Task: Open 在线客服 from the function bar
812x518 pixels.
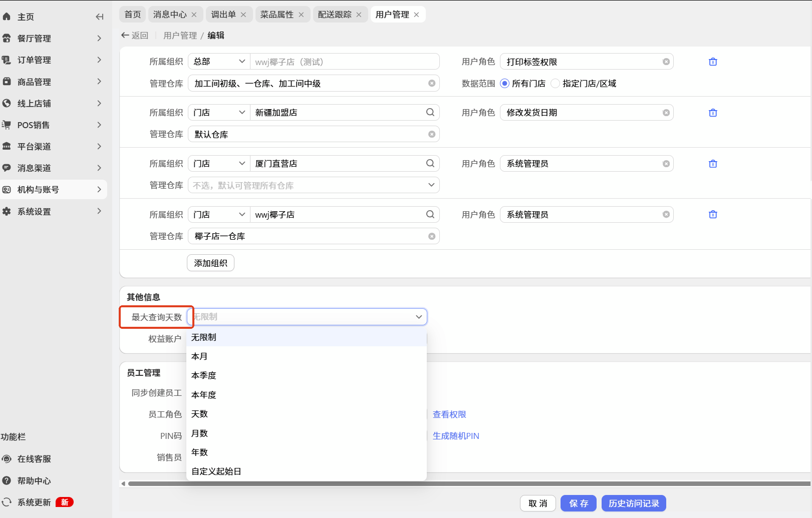Action: click(x=34, y=459)
